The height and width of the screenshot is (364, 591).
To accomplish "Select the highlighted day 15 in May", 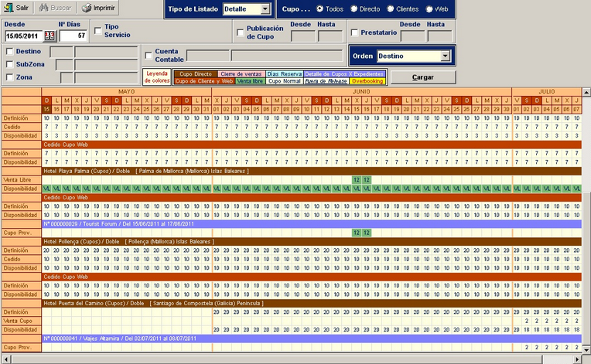I will coord(46,109).
